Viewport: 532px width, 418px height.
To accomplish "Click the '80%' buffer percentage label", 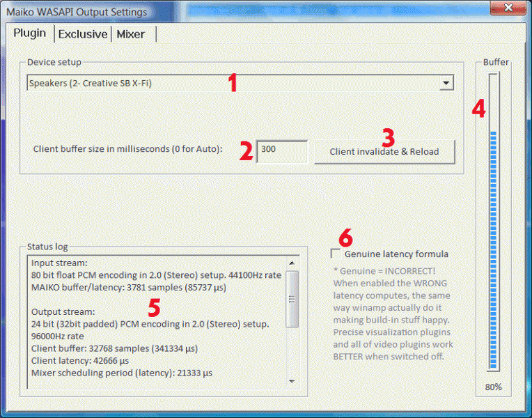I will pyautogui.click(x=493, y=387).
